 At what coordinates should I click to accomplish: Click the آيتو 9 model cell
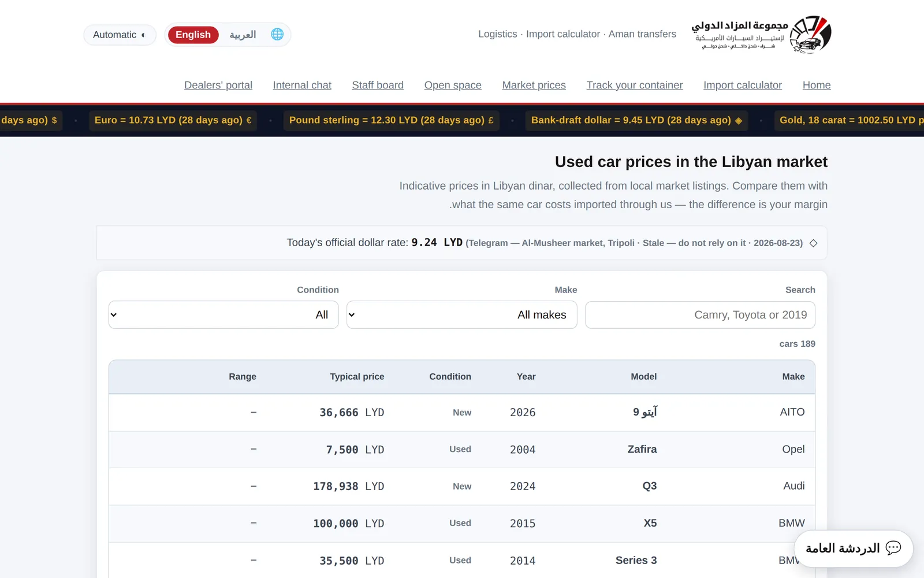tap(645, 412)
